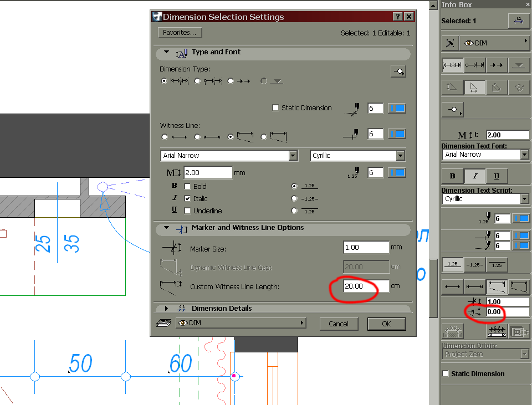Select text-overline position icon in Info Box

click(497, 265)
